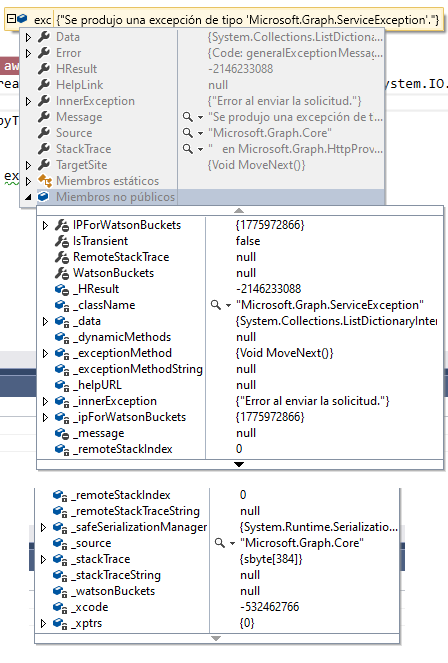Screen dimensions: 448x663
Task: Click the _xcode field icon
Action: tap(60, 608)
